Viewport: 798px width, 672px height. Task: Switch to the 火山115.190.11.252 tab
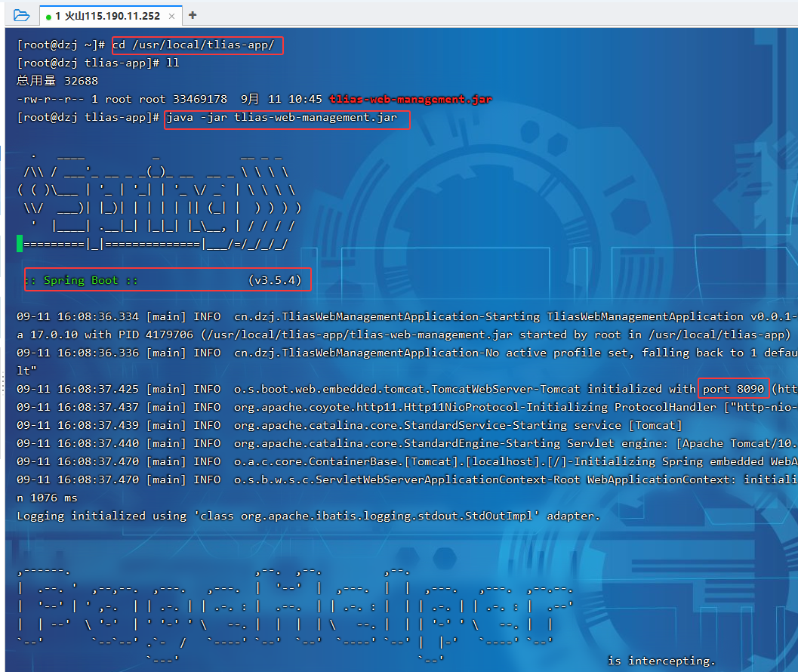click(107, 16)
